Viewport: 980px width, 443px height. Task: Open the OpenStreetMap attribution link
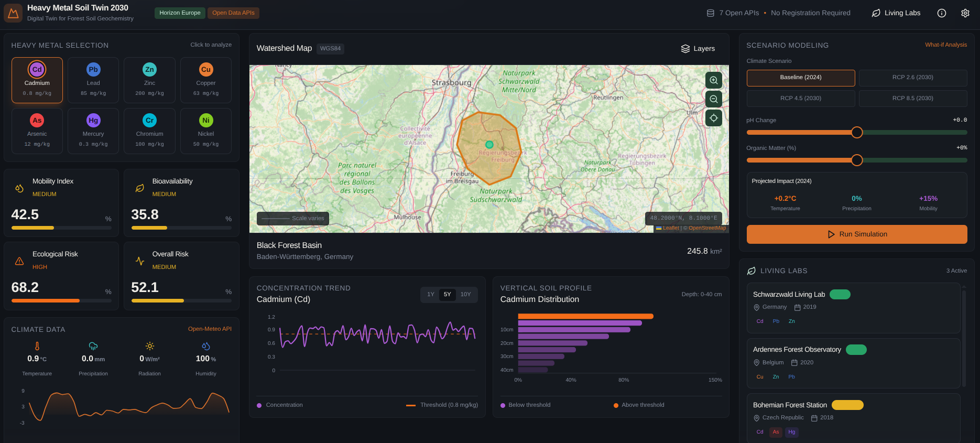707,228
